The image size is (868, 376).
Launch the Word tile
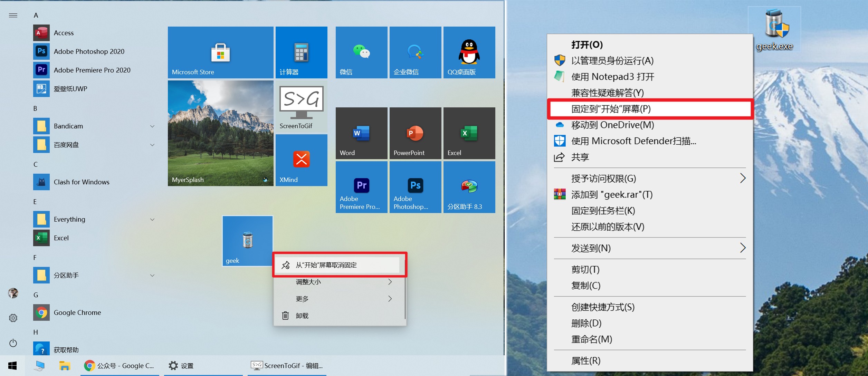[361, 133]
